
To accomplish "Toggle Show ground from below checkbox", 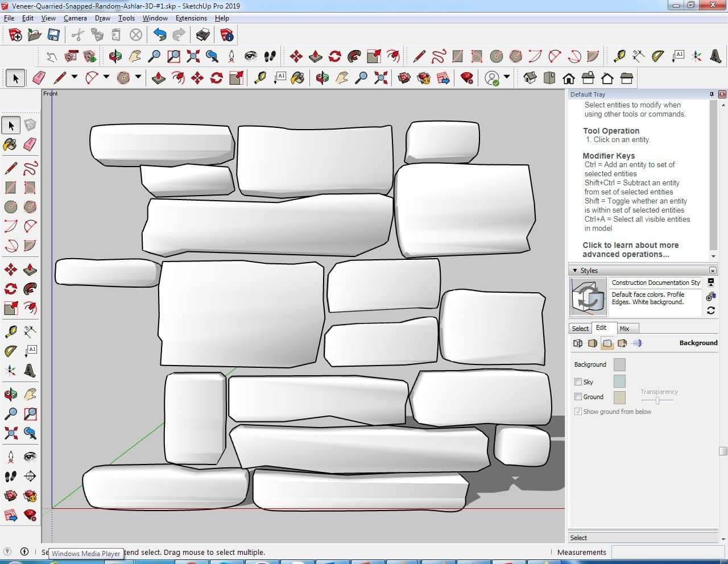I will [x=578, y=412].
